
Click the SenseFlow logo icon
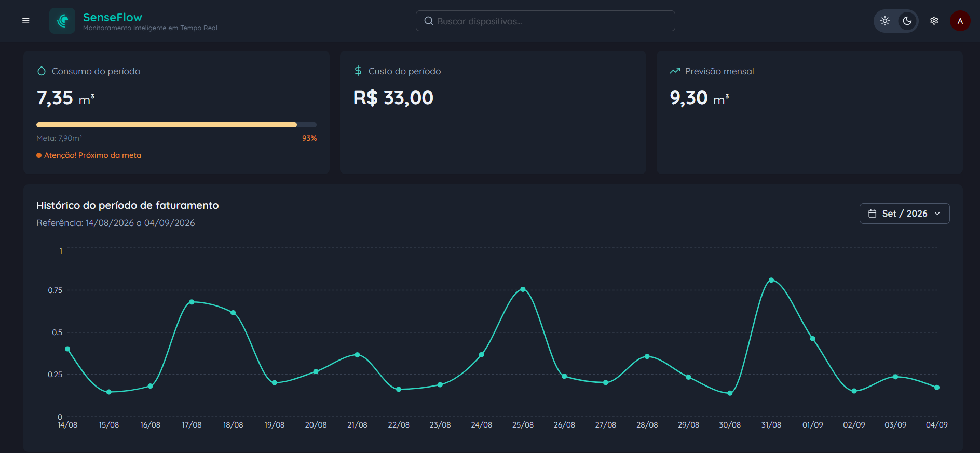click(62, 21)
